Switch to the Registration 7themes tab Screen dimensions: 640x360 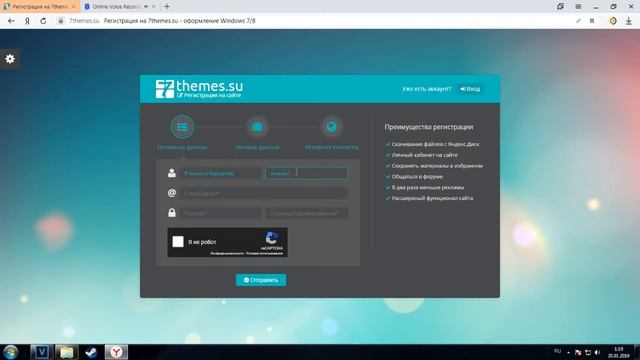point(40,7)
